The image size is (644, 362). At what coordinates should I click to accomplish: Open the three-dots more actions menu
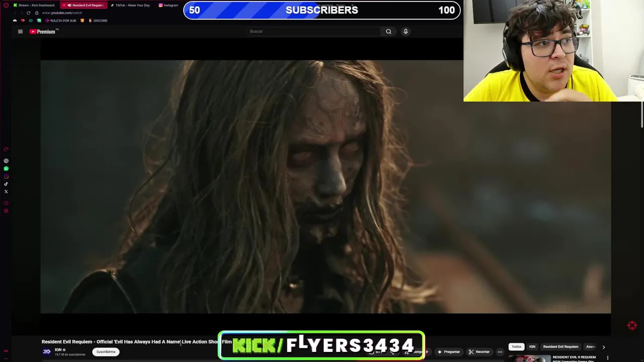pos(500,352)
